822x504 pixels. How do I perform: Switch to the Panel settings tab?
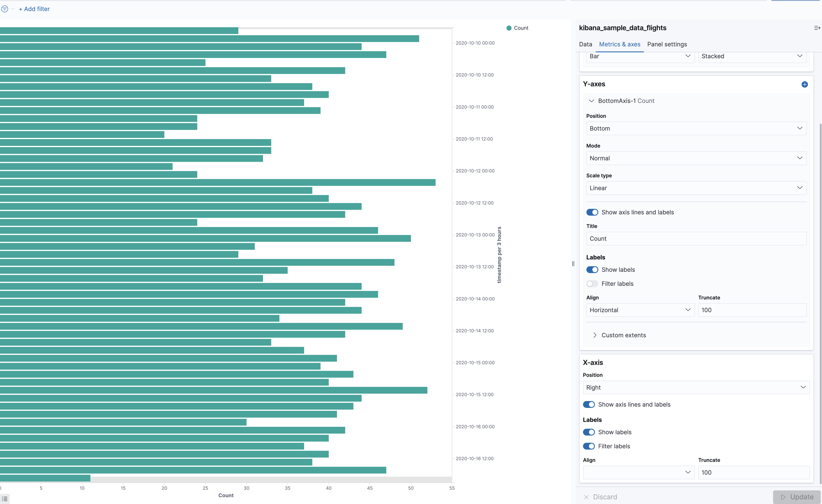(667, 44)
